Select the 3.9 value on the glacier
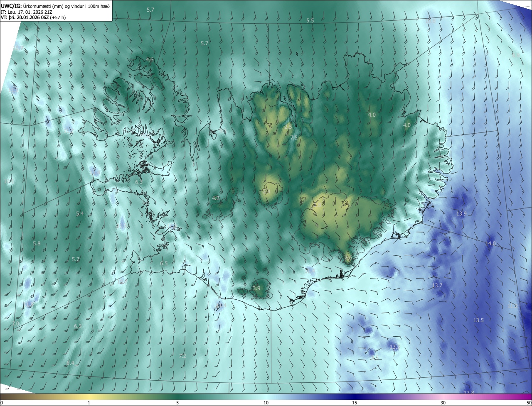 (256, 288)
